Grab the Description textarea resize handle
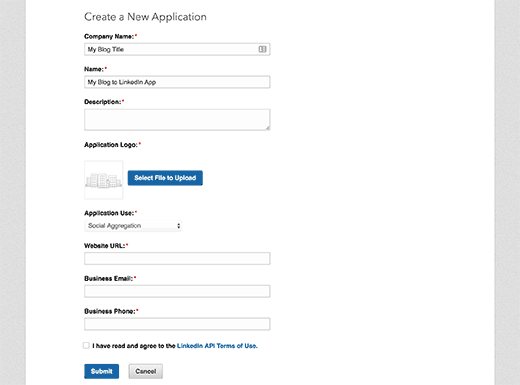 [x=268, y=128]
